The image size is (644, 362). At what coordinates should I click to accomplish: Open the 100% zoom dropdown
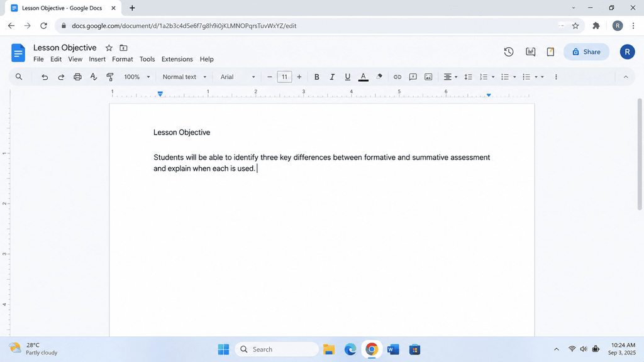[x=137, y=77]
